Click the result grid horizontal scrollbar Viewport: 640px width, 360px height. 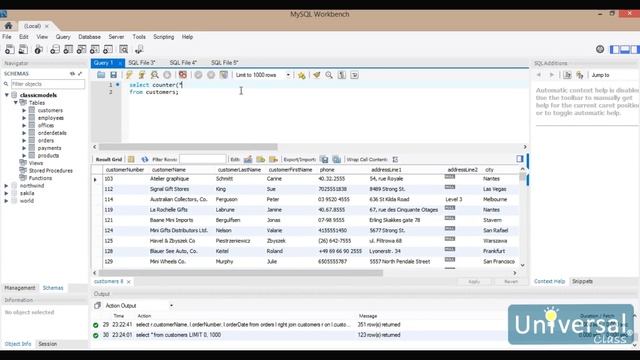tap(241, 273)
